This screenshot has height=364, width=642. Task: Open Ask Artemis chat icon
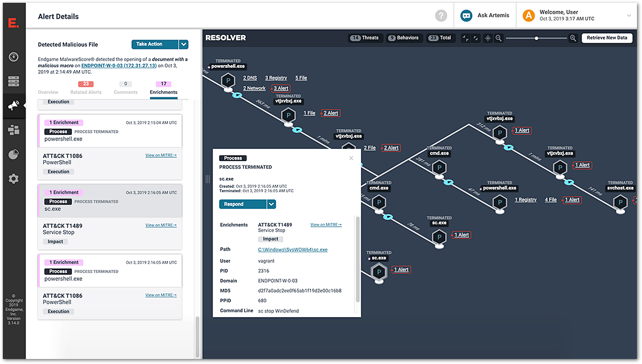(466, 15)
